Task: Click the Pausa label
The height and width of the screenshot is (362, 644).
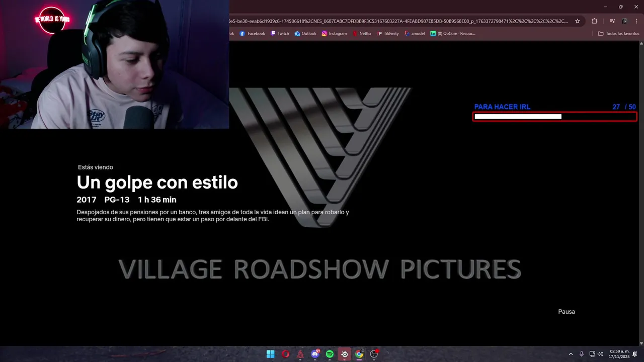Action: (567, 312)
